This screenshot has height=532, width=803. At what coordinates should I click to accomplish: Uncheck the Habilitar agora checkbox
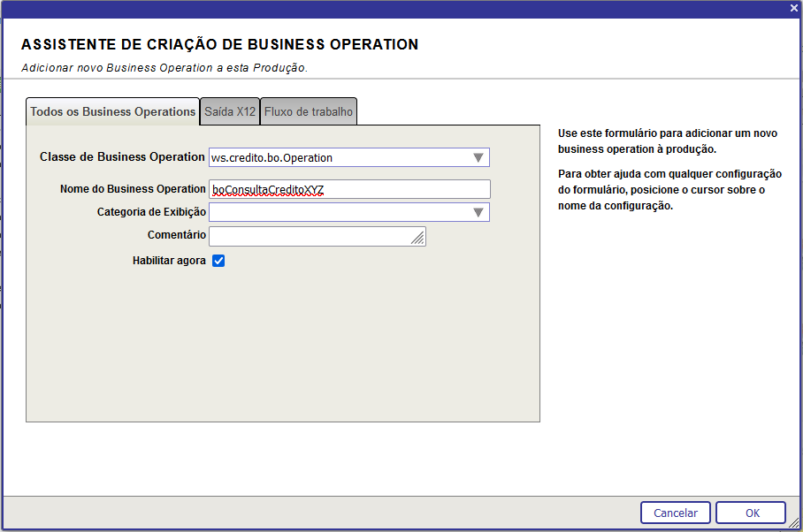click(218, 261)
